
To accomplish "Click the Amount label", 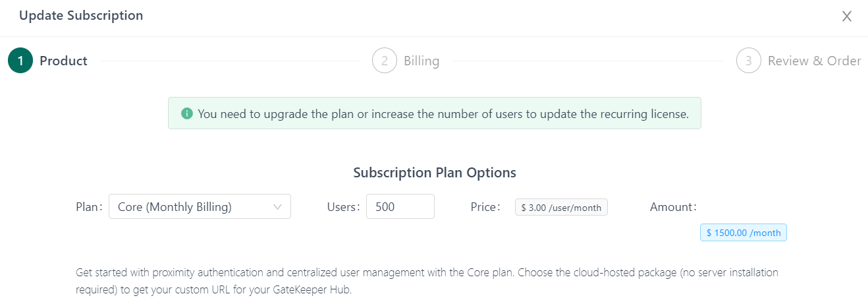I will (x=673, y=207).
